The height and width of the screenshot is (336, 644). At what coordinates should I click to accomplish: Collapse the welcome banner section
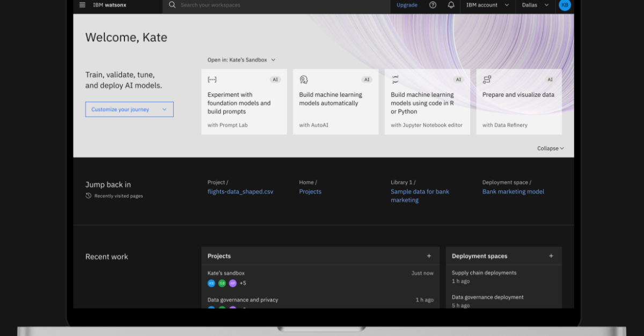pos(550,148)
